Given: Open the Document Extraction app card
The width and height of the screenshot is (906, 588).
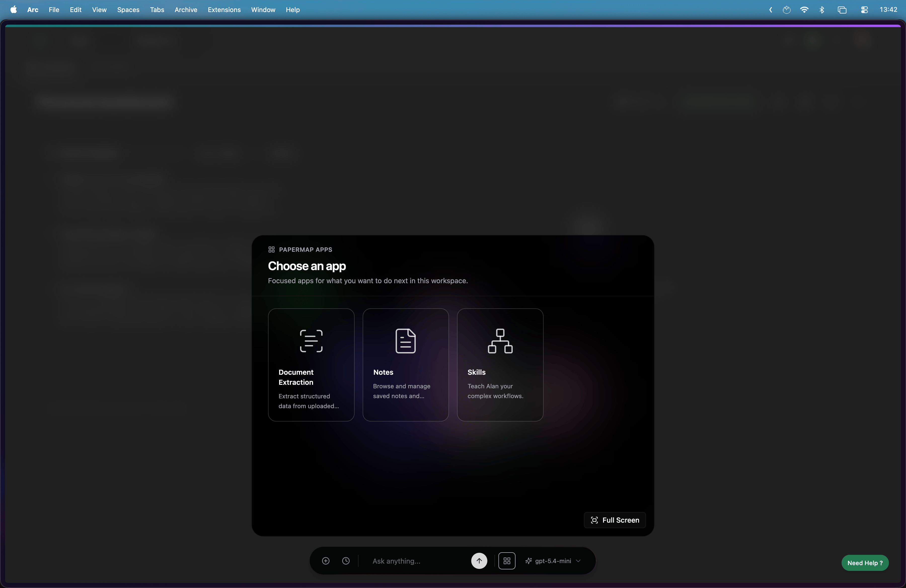Looking at the screenshot, I should [311, 364].
